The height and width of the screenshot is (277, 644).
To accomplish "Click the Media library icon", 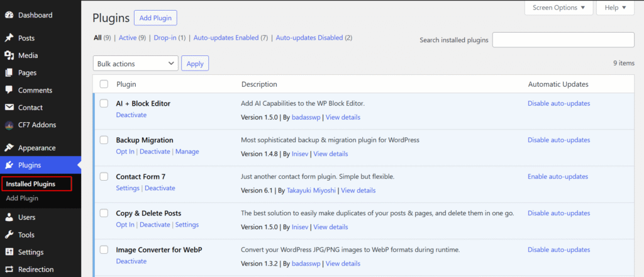I will (x=9, y=55).
